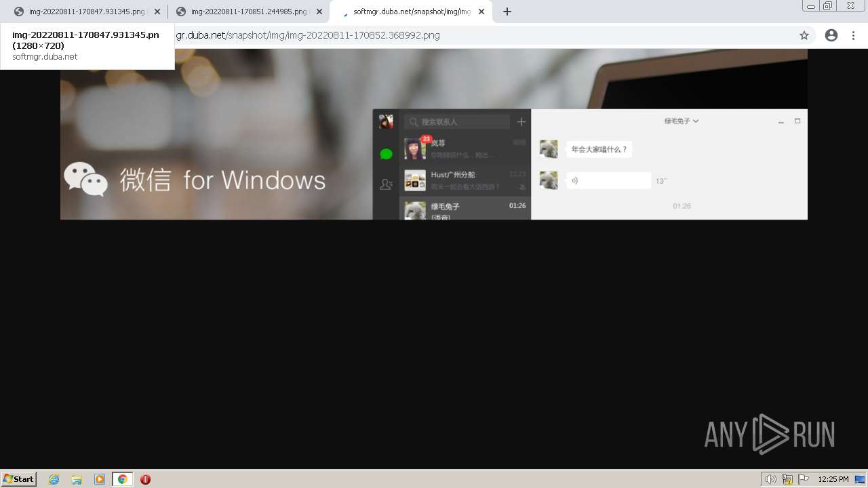Play the 13-second voice message
This screenshot has width=868, height=488.
pos(608,180)
